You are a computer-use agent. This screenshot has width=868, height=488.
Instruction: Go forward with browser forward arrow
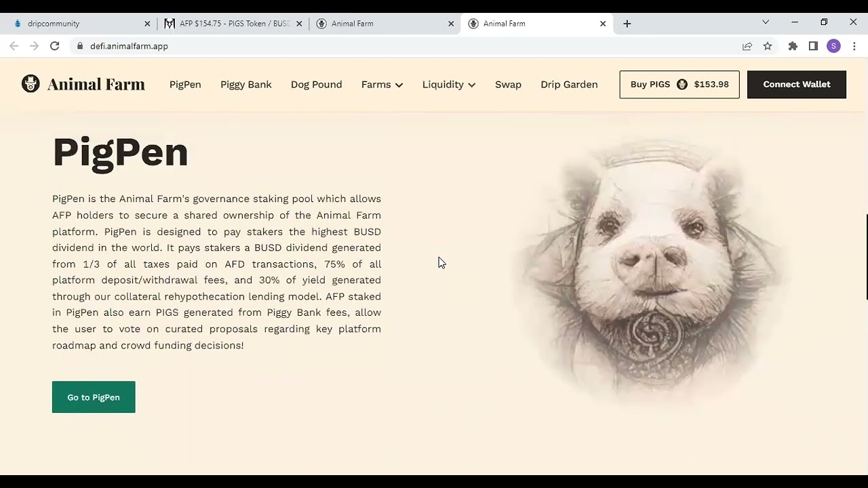coord(35,46)
